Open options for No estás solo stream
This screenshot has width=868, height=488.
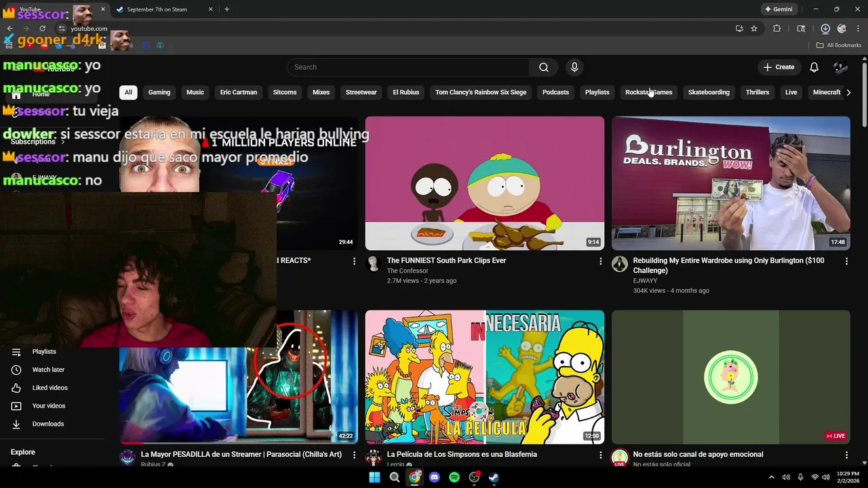pyautogui.click(x=846, y=455)
